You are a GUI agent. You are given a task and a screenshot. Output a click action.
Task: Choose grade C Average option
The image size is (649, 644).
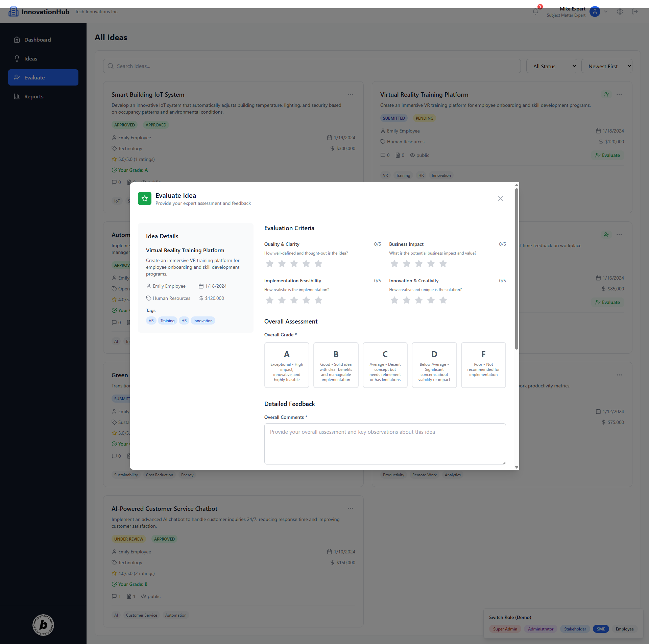[385, 365]
